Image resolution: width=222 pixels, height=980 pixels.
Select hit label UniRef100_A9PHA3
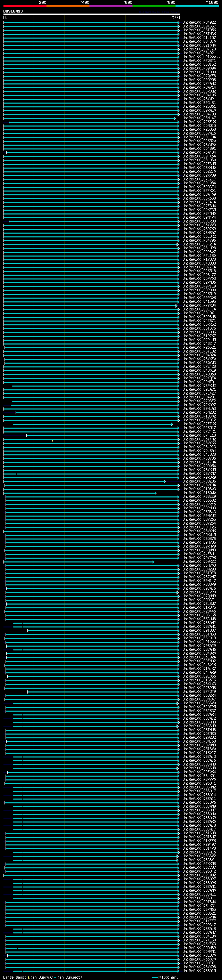click(x=199, y=508)
